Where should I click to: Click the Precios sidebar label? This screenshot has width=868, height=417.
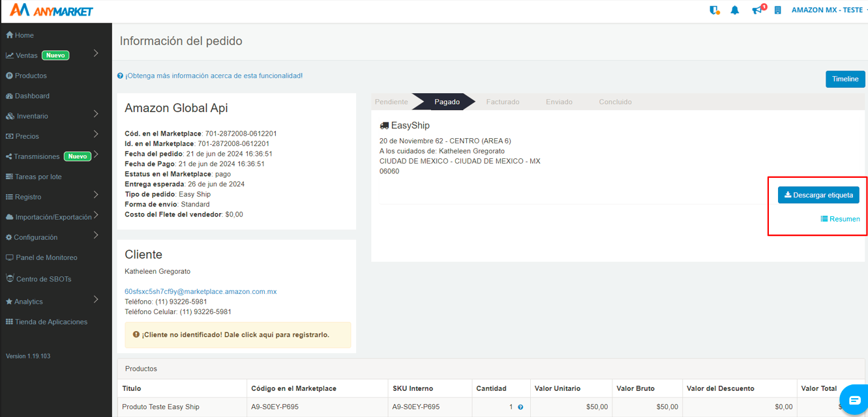pos(27,136)
